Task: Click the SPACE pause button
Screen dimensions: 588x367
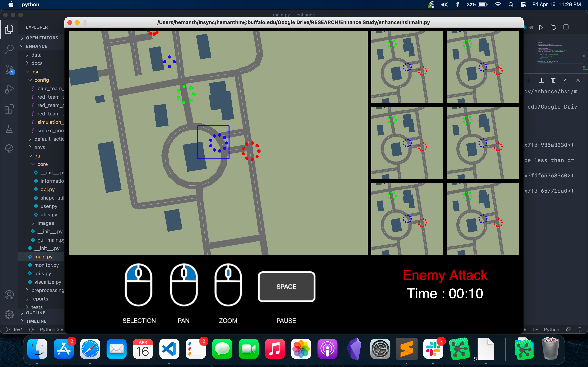Action: 286,287
